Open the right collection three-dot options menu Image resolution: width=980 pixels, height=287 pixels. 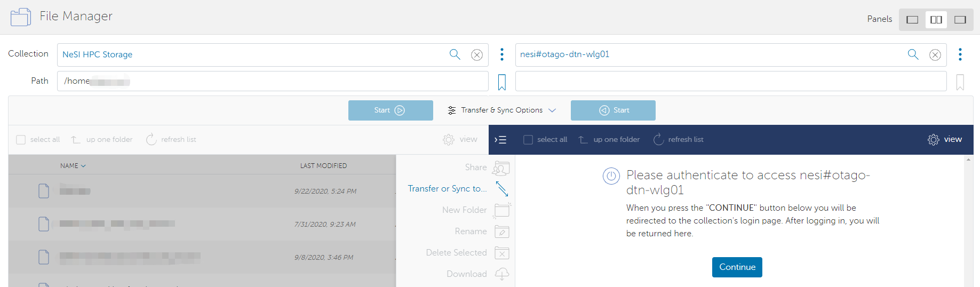click(960, 54)
